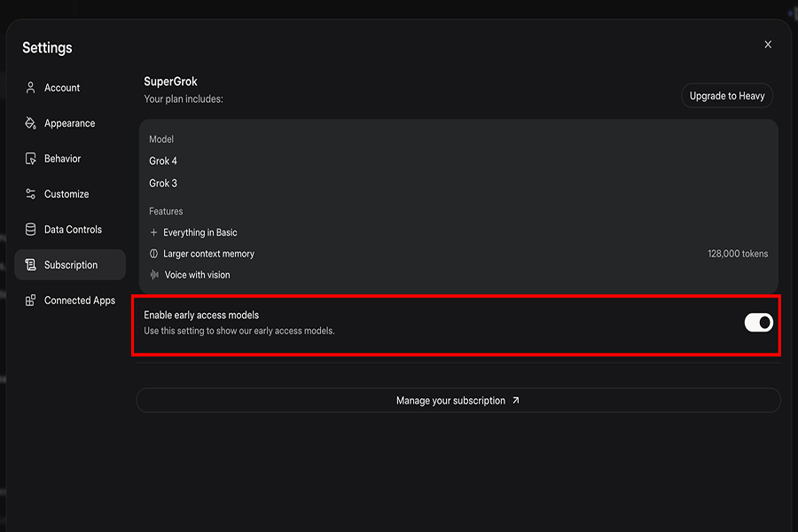Click the Features section label

pyautogui.click(x=166, y=211)
